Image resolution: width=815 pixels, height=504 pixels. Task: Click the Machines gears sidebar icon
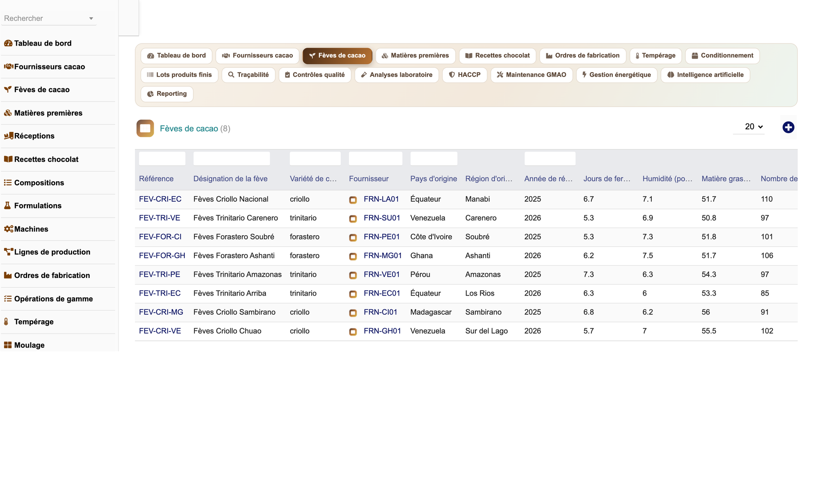[x=8, y=229]
